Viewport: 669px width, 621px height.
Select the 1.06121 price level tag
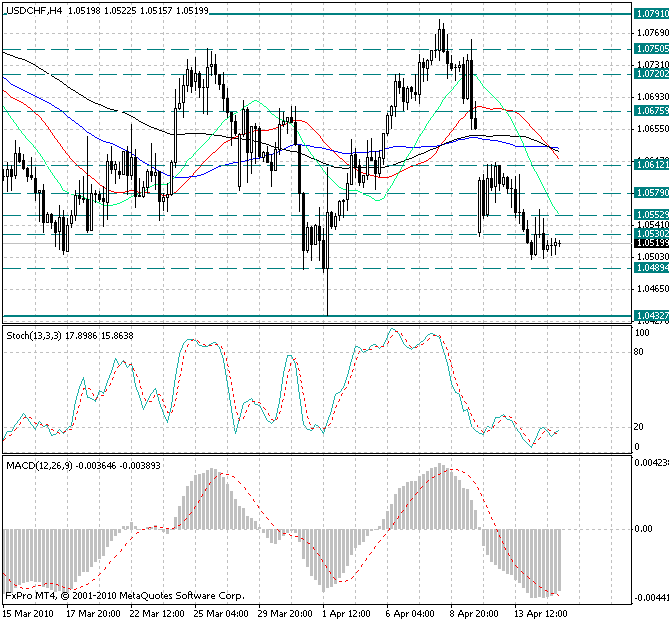[650, 164]
